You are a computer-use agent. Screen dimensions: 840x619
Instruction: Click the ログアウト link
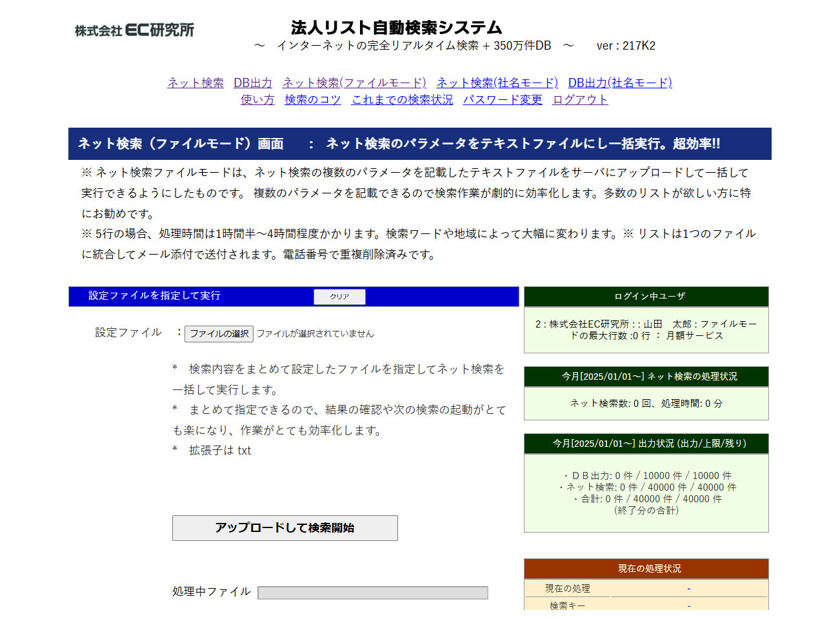coord(580,99)
